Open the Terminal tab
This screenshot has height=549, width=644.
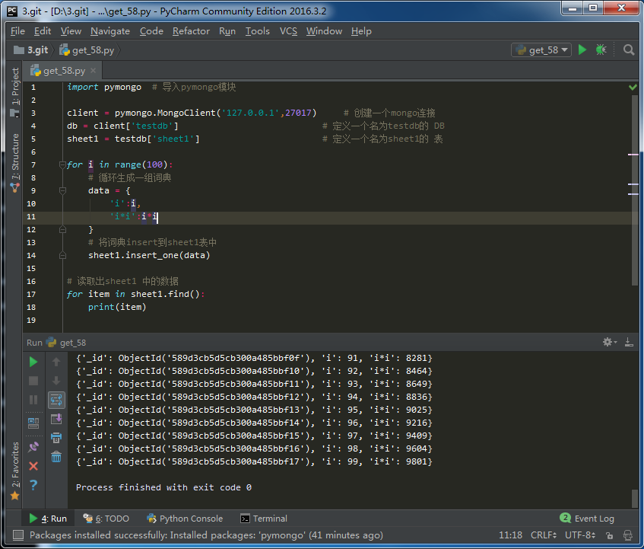coord(264,519)
